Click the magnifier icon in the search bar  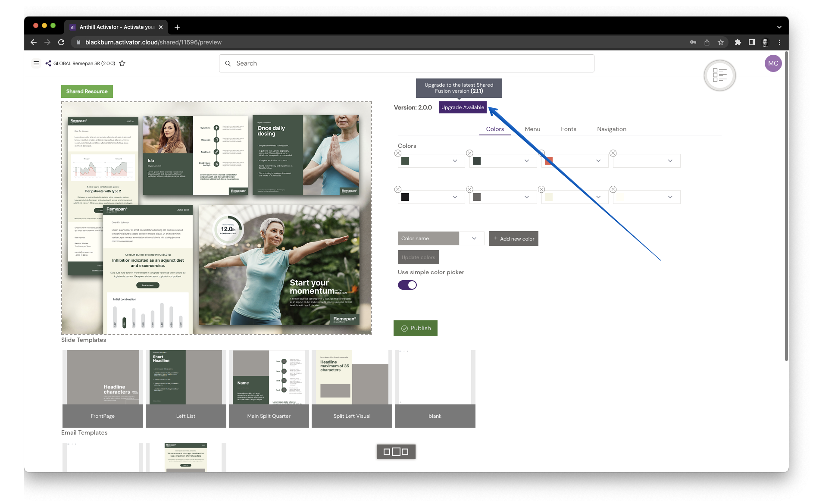228,63
